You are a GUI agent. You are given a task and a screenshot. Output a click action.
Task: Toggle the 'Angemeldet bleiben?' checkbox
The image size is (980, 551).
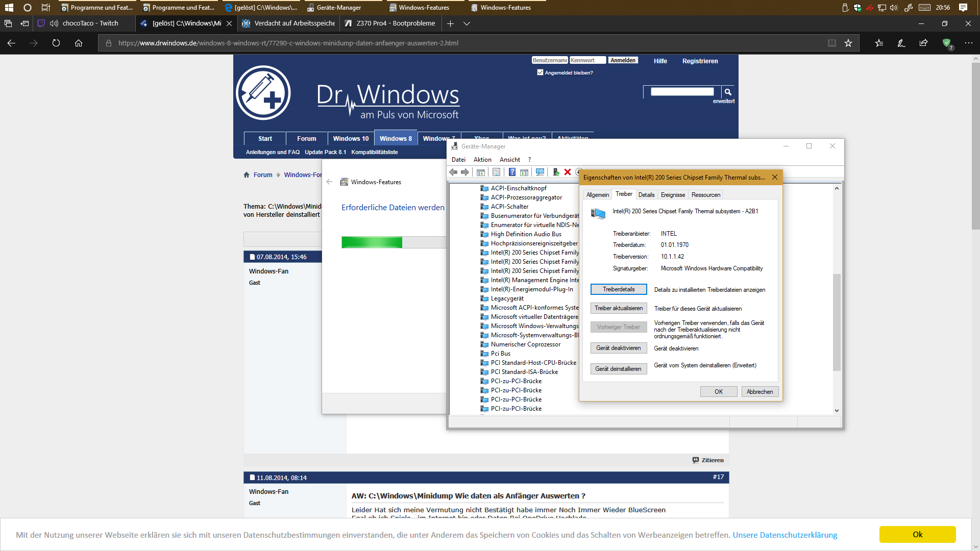click(541, 72)
